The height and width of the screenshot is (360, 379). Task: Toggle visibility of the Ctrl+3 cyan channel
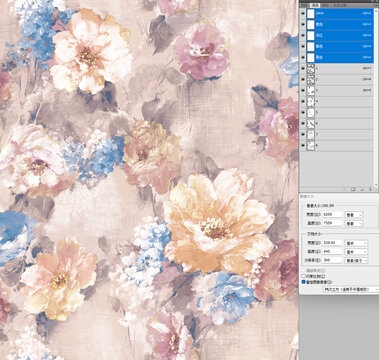click(x=303, y=25)
